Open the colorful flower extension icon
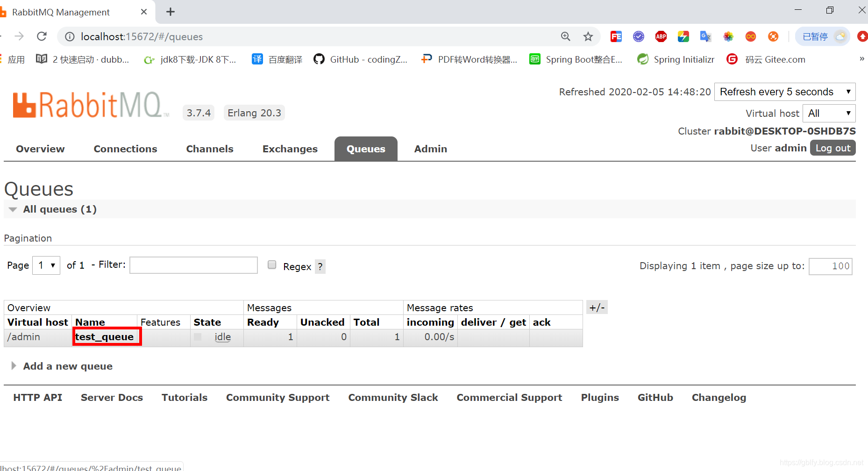The image size is (868, 471). (728, 36)
